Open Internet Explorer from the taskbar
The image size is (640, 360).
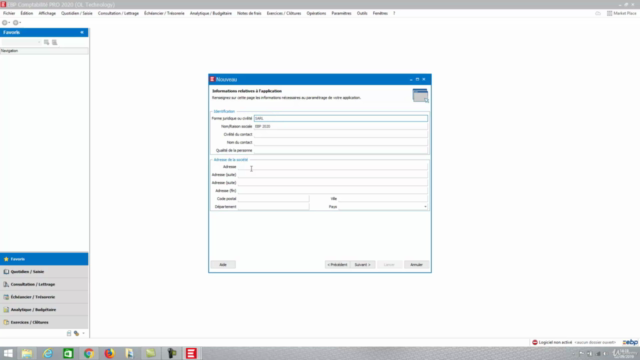point(48,353)
